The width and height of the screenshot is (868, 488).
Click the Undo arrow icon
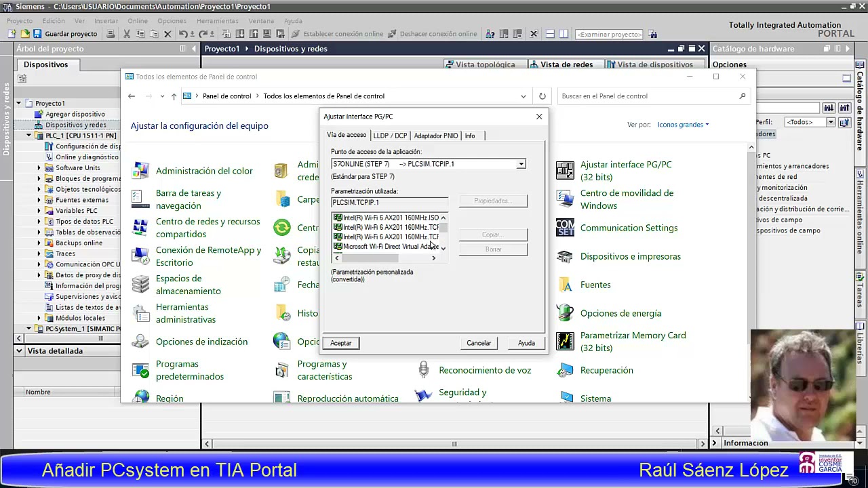[183, 34]
